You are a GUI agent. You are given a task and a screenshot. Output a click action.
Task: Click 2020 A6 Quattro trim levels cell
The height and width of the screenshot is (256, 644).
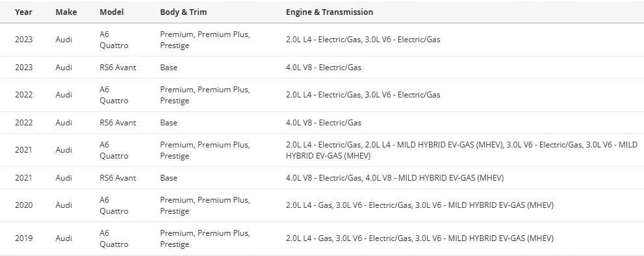(x=205, y=205)
